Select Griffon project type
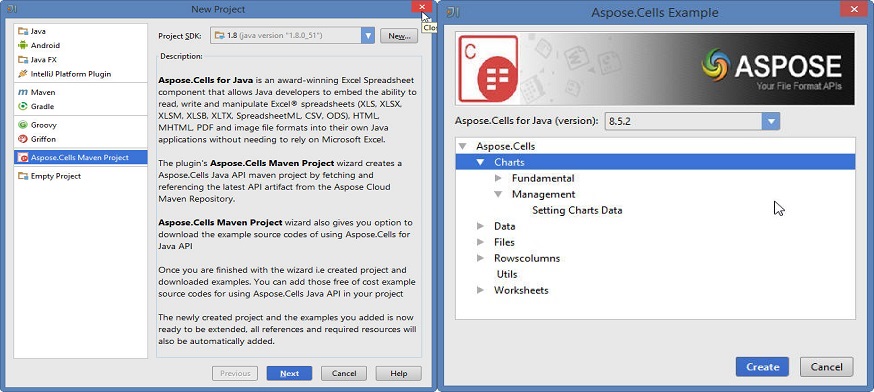 [81, 139]
